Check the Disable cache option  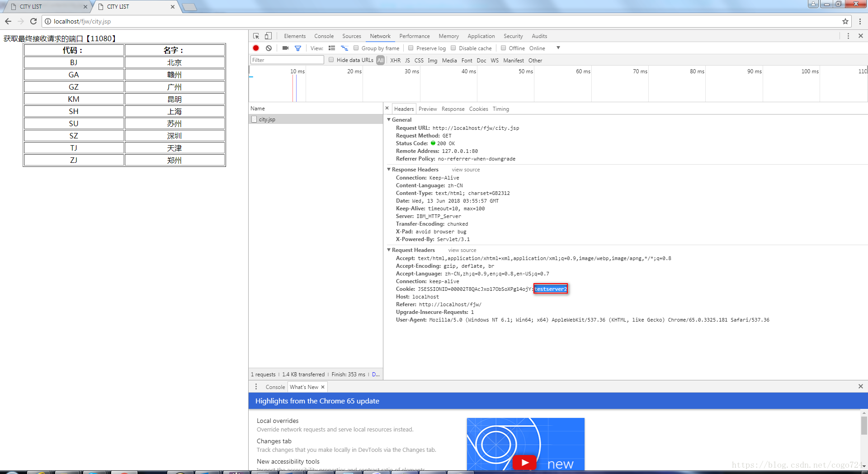[x=453, y=48]
